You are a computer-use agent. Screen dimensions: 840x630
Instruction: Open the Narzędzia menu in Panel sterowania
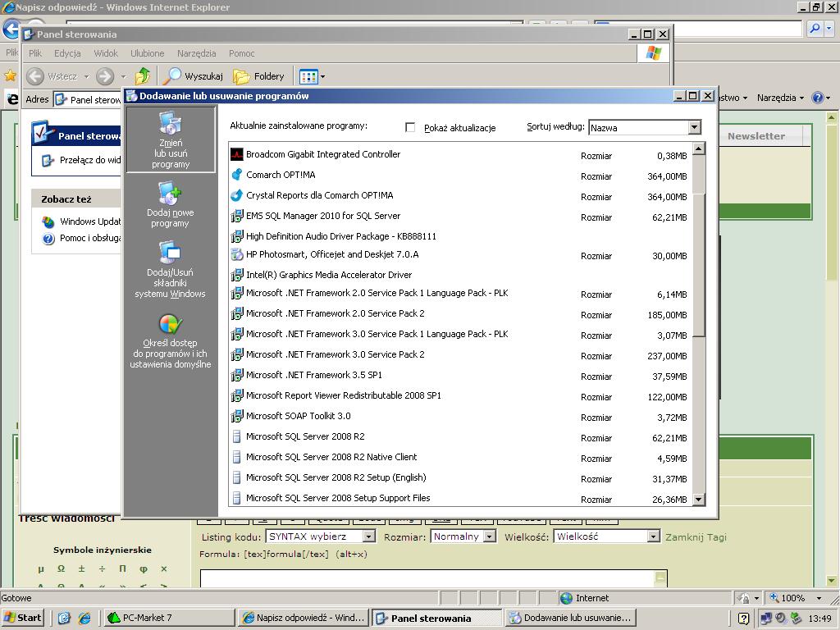(197, 53)
